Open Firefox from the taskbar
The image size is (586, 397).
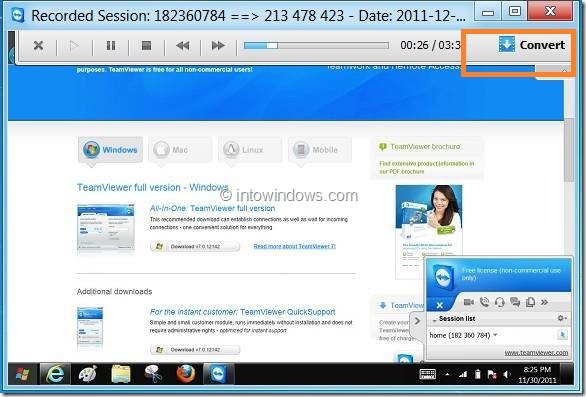click(186, 374)
